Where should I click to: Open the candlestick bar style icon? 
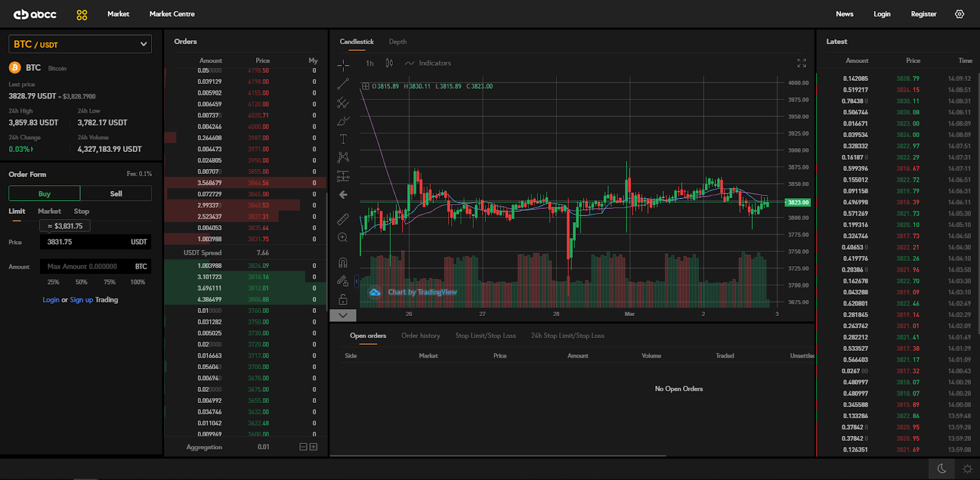(389, 63)
